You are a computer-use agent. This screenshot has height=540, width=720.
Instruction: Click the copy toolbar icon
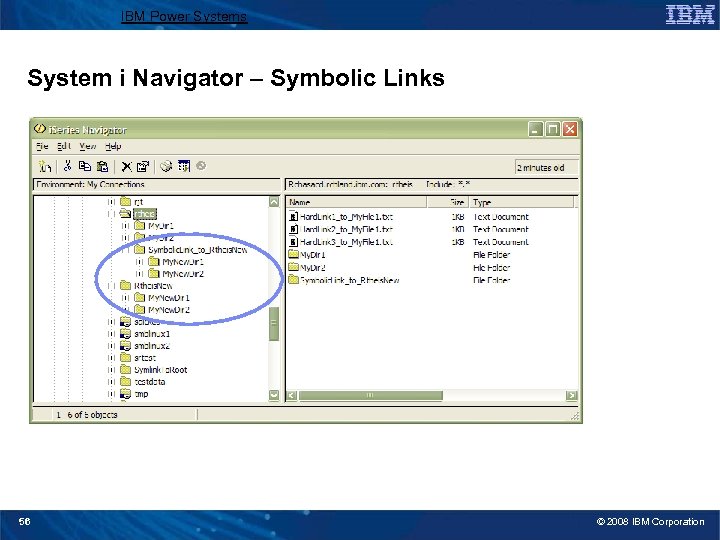pos(84,166)
